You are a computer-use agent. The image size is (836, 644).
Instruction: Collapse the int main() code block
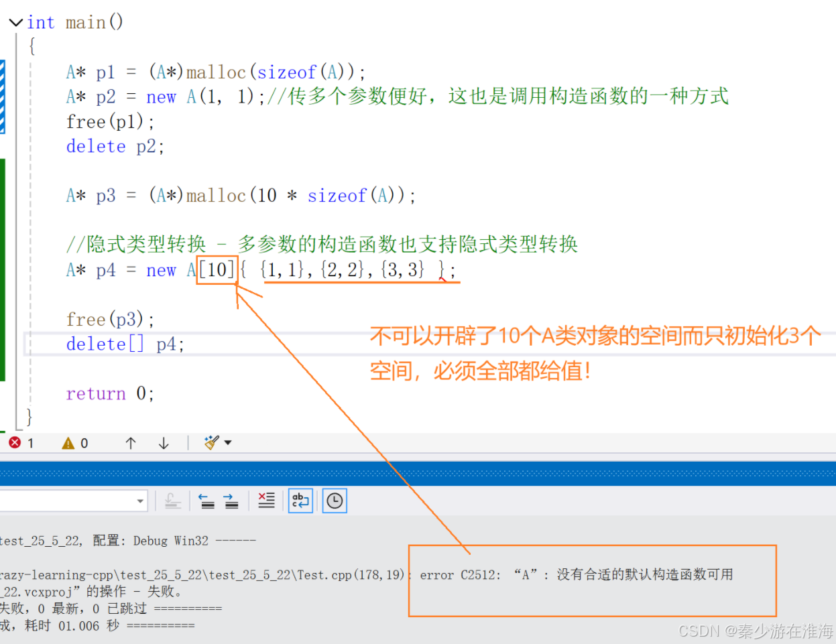tap(17, 23)
